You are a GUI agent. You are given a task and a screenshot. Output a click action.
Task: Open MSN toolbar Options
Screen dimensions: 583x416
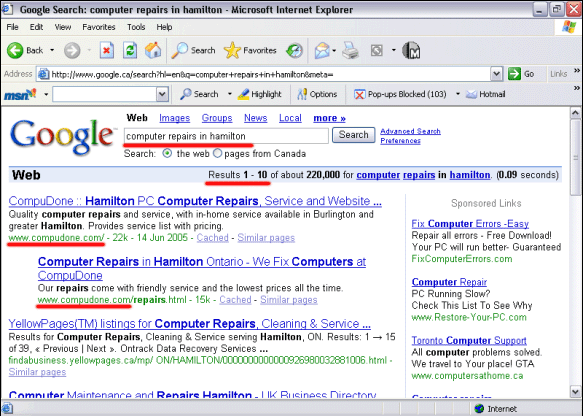coord(317,94)
